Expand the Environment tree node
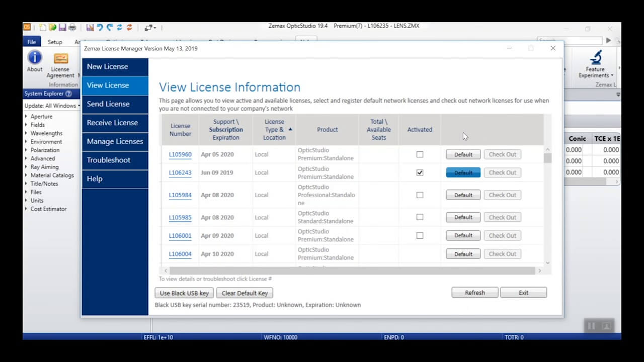644x362 pixels. 26,142
